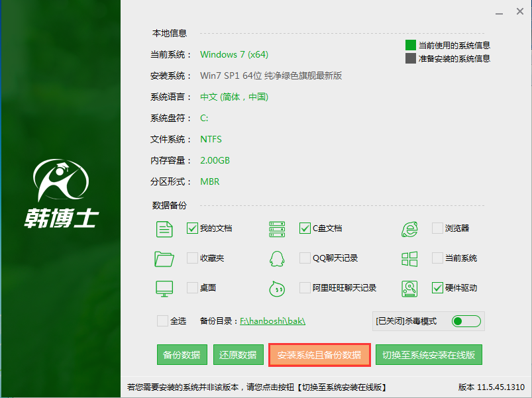Check the 全选 select-all checkbox
Viewport: 532px width, 398px height.
pyautogui.click(x=162, y=321)
